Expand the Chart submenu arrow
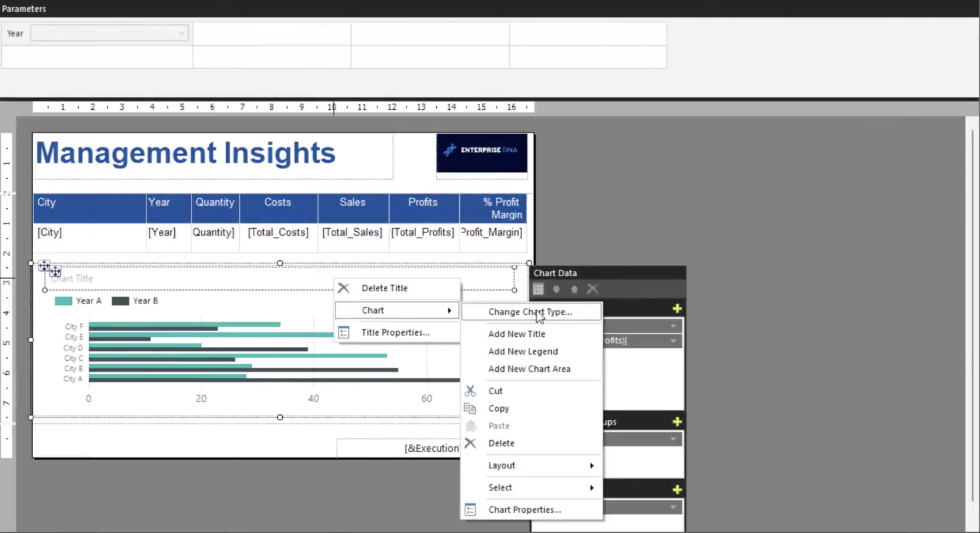 click(449, 311)
